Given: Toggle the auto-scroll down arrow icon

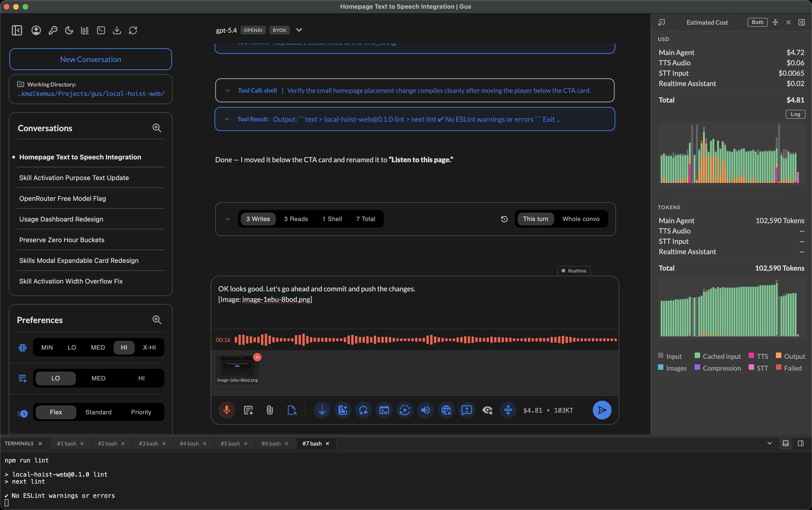Looking at the screenshot, I should (322, 410).
